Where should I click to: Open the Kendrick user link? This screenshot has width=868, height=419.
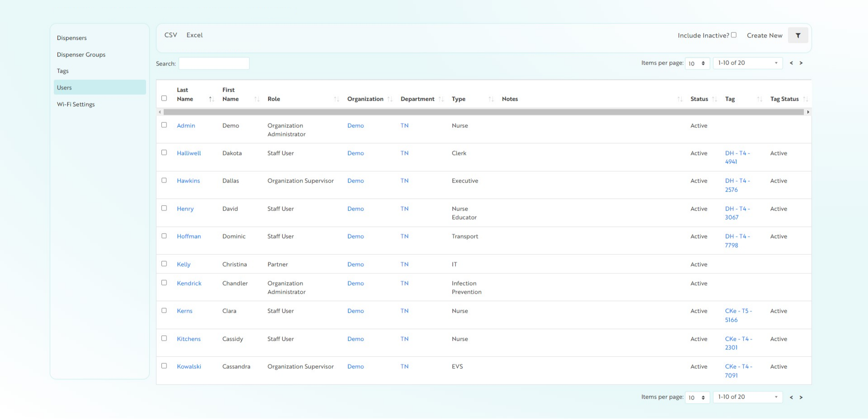(x=189, y=283)
